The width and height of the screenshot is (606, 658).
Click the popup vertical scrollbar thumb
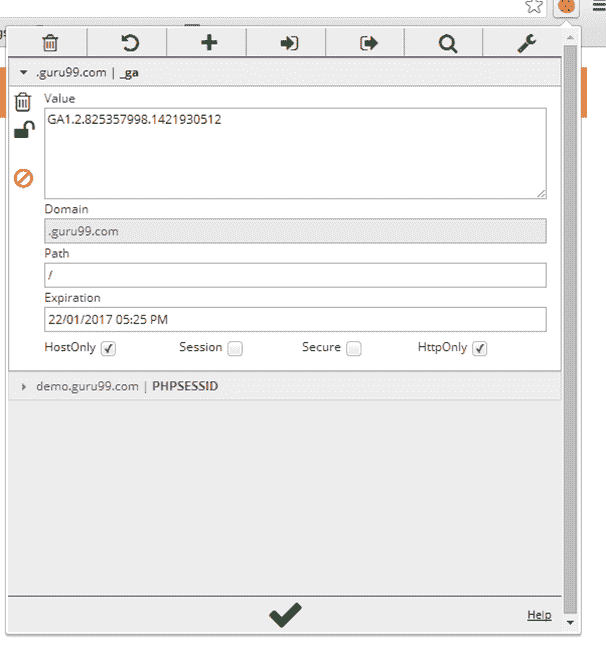pyautogui.click(x=570, y=329)
